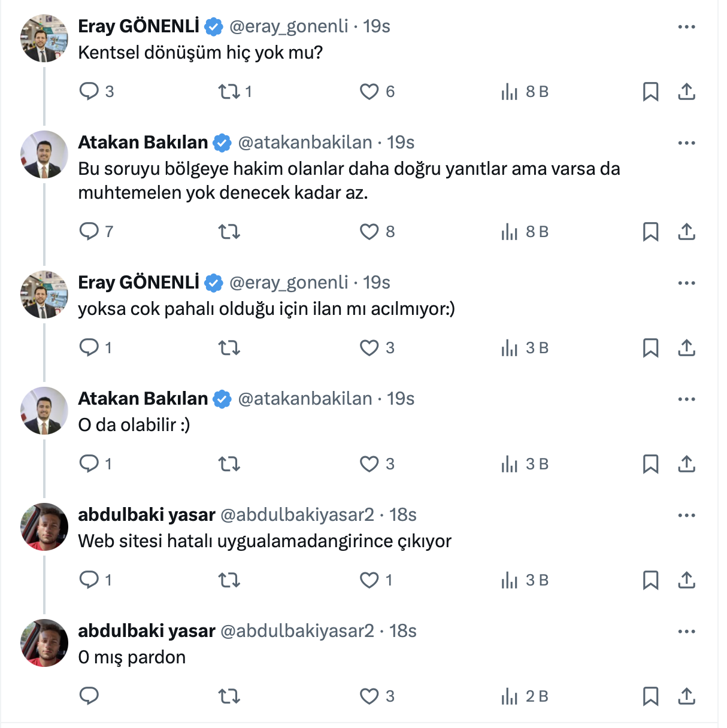
Task: Click Eray GÖNENLİ avatar on 'yoksa cok pahalı' tweet
Action: pyautogui.click(x=44, y=295)
